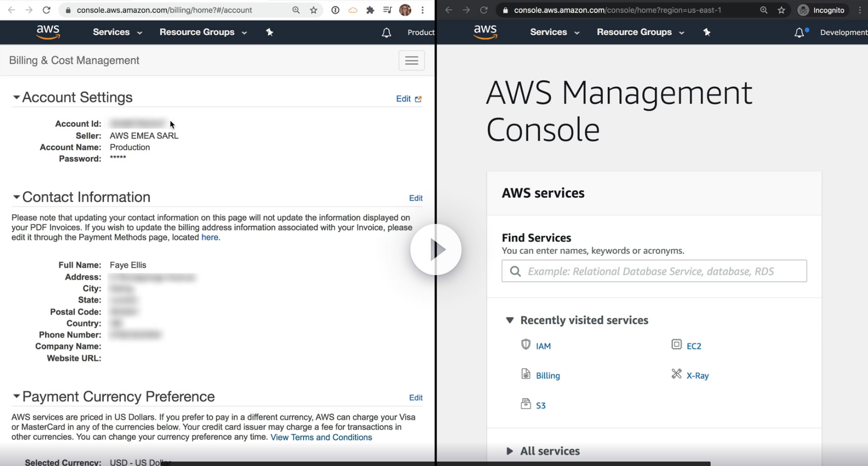The height and width of the screenshot is (466, 868).
Task: Click the pin icon in the left AWS navbar
Action: [269, 32]
